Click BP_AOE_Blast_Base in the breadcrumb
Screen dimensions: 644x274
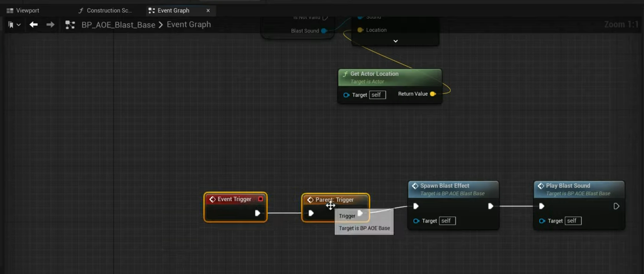coord(118,24)
